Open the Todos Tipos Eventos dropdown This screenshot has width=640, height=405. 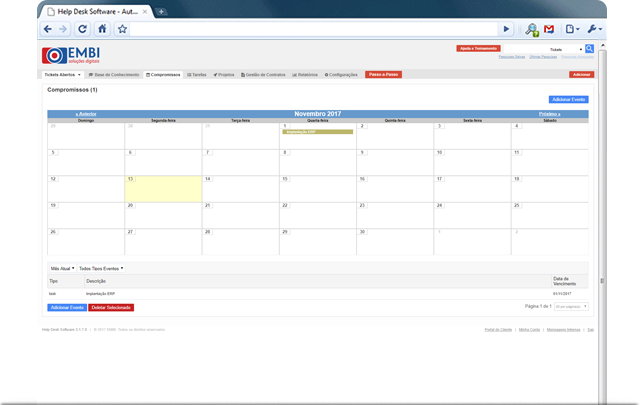click(x=101, y=268)
